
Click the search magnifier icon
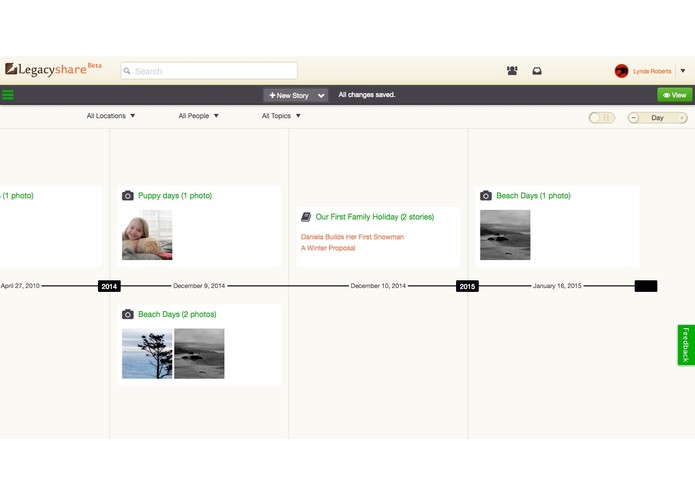pos(127,71)
